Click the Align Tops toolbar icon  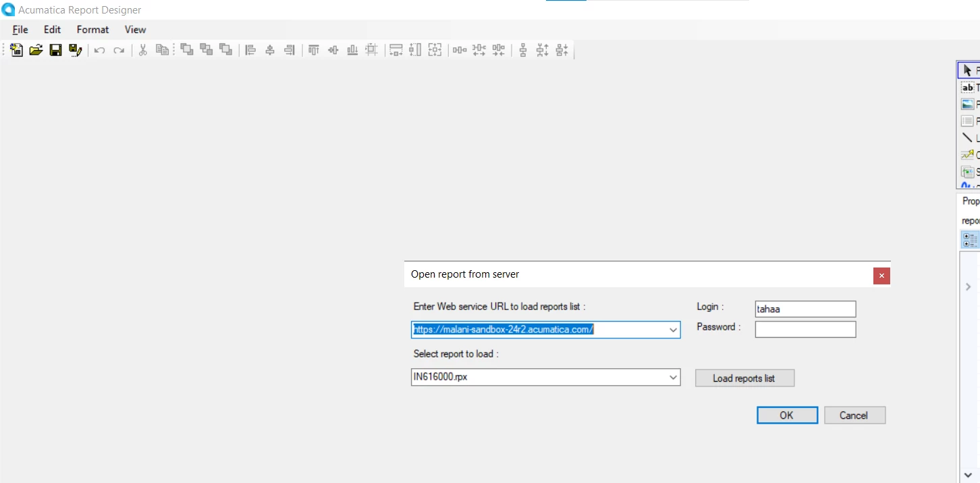(x=313, y=50)
